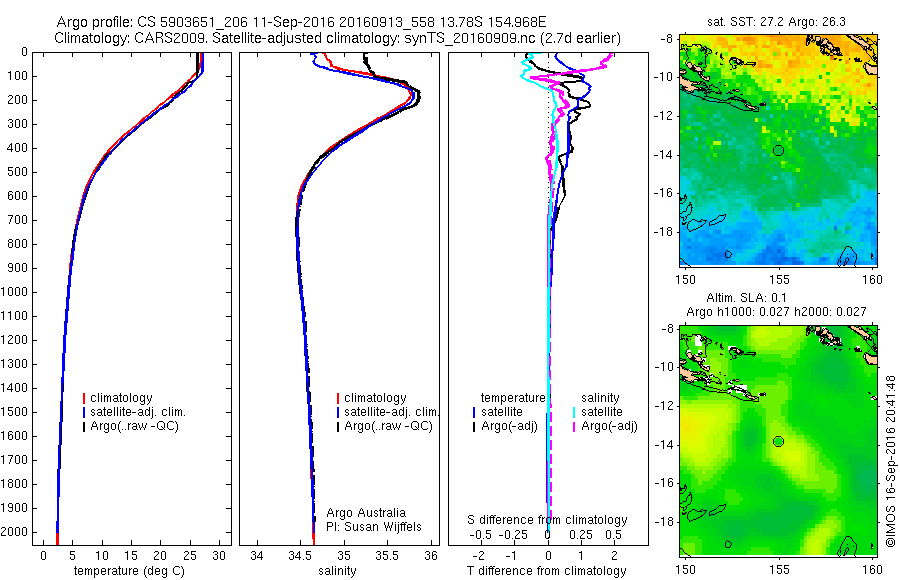Click the salinity maximum peak near 200 depth
The width and height of the screenshot is (900, 580).
point(417,95)
